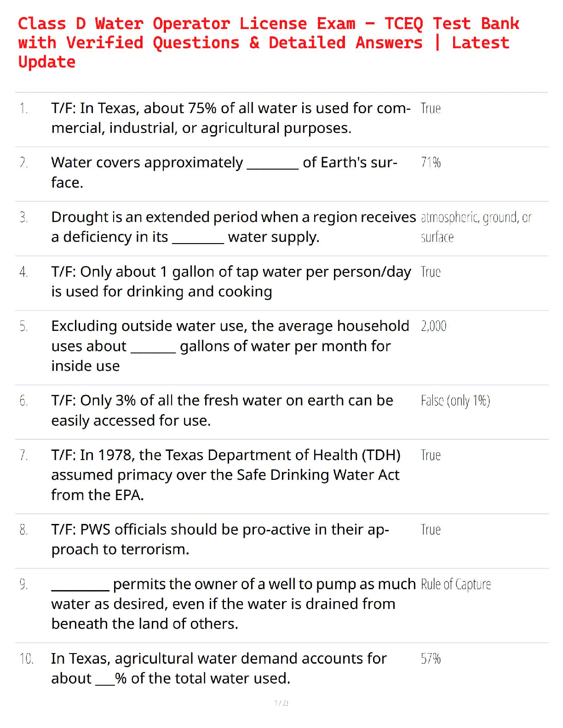Select the average household water use question
The width and height of the screenshot is (563, 728).
[x=230, y=346]
